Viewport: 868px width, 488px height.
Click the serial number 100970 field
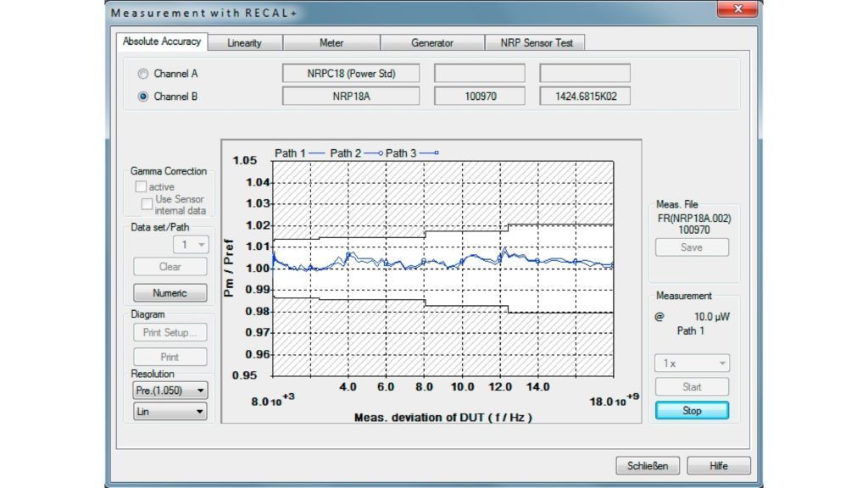[481, 97]
